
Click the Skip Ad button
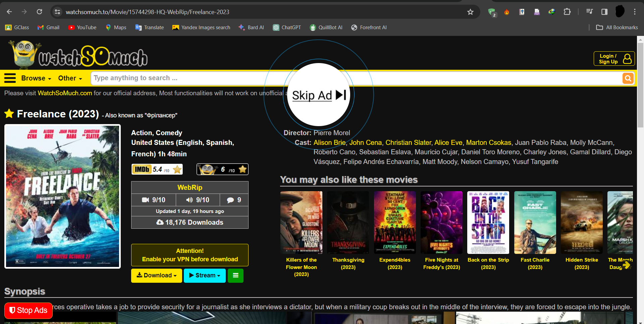point(319,95)
